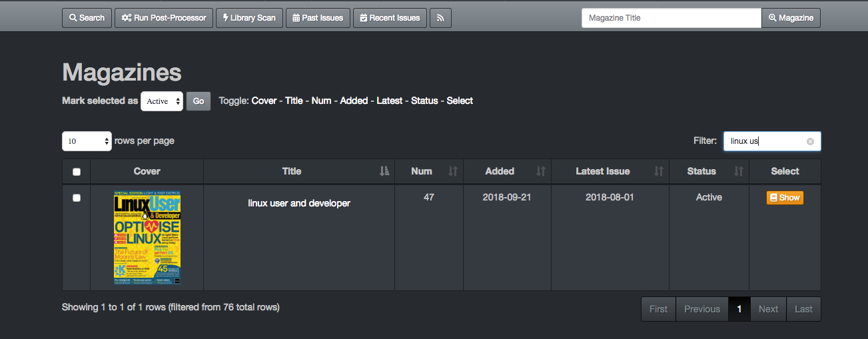Clear the filter text with the x icon

(x=810, y=141)
